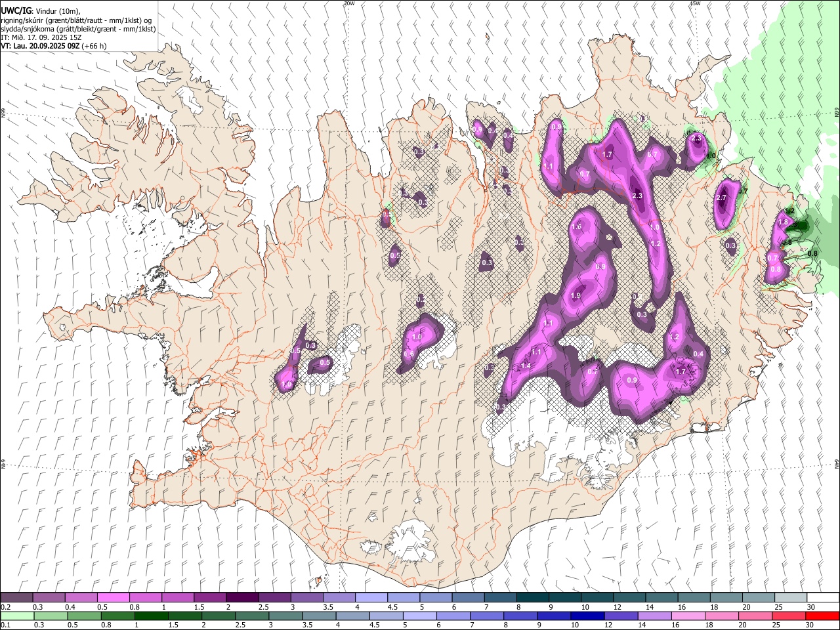This screenshot has height=630, width=840.
Task: Click the 16–18 light pink swatch in lower legend
Action: click(688, 616)
